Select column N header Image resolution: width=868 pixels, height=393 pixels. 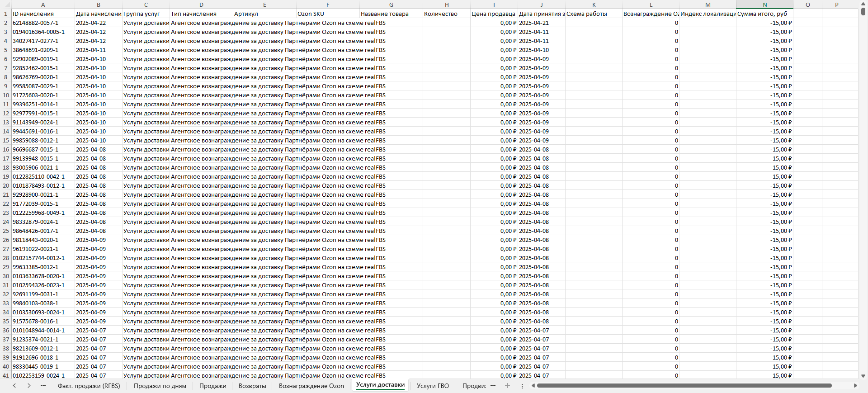[x=764, y=5]
